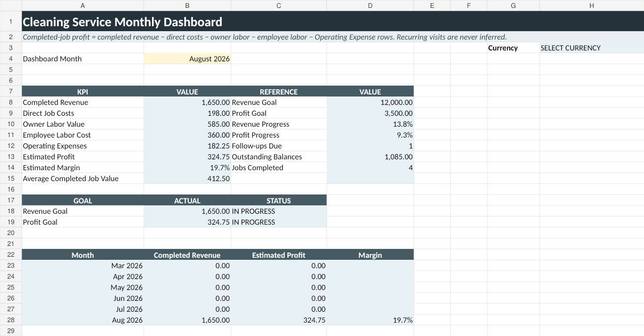Select the Revenue Goal IN PROGRESS status cell

pyautogui.click(x=279, y=211)
